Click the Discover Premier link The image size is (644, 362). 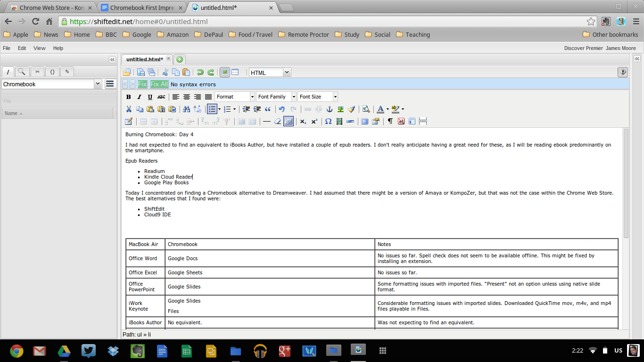(x=583, y=48)
